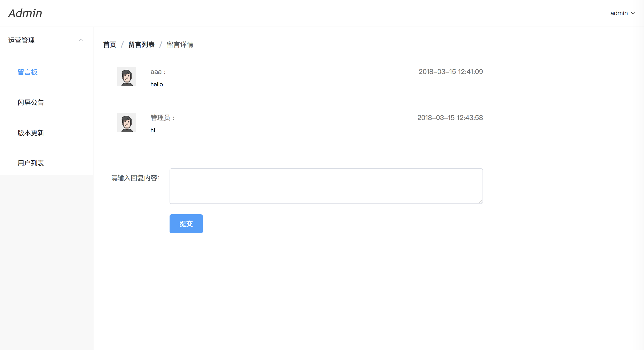
Task: Click the 管理员 sender name
Action: [160, 118]
